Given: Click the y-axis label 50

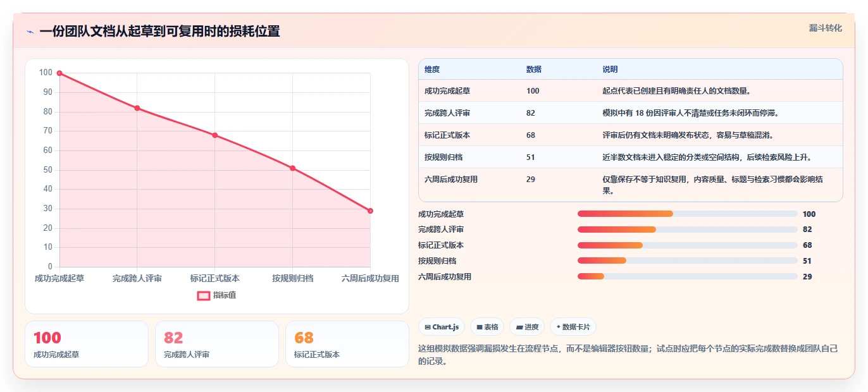Looking at the screenshot, I should click(47, 170).
